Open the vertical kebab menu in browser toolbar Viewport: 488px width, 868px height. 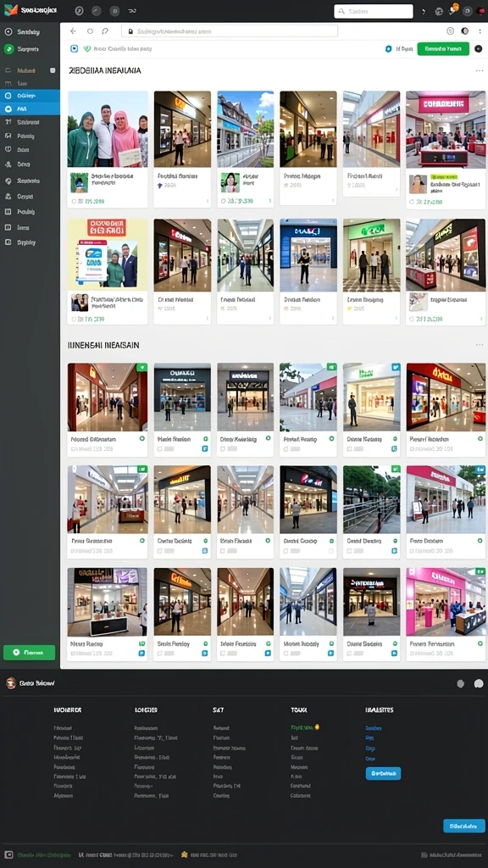coord(480,31)
